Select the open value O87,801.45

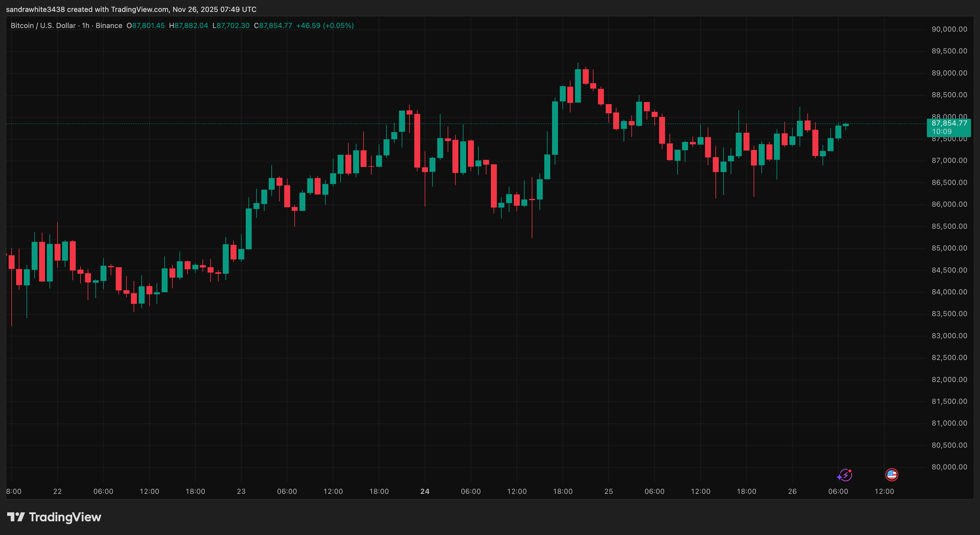[146, 25]
